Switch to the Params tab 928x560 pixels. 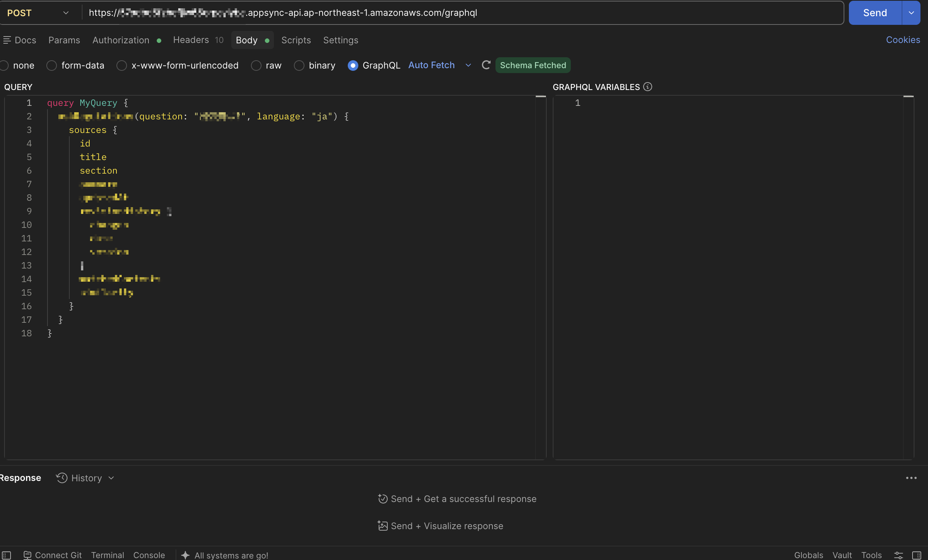coord(64,40)
